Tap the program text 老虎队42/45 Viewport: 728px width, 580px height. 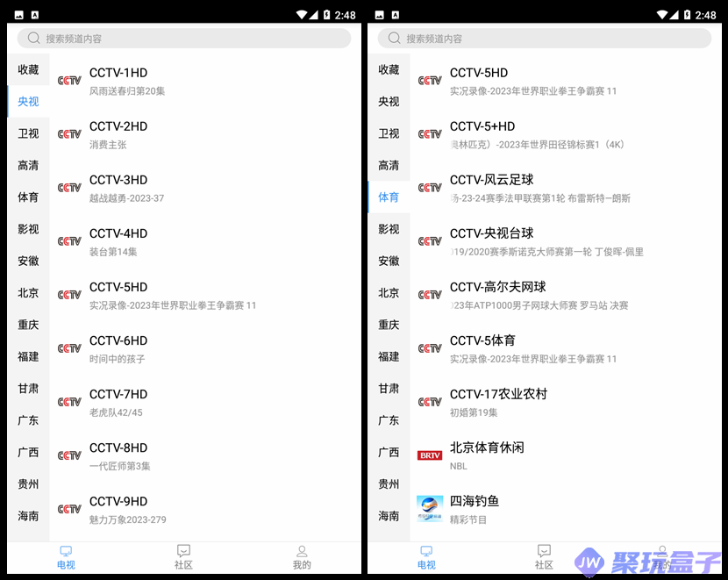pyautogui.click(x=116, y=412)
